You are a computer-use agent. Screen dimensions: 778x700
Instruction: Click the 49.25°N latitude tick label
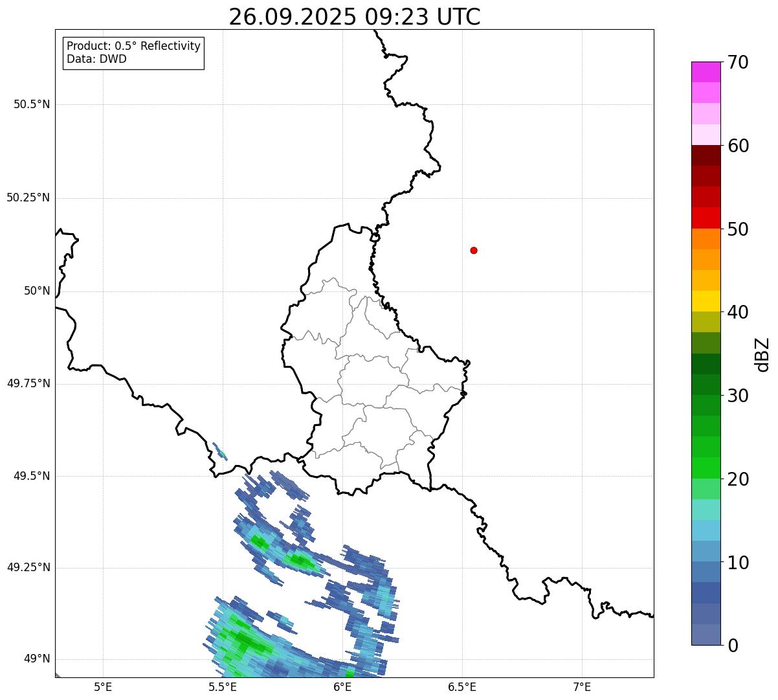pyautogui.click(x=28, y=567)
